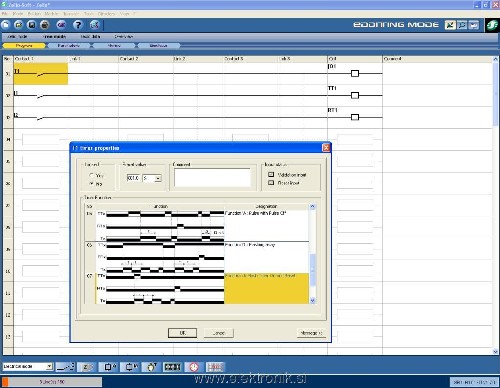
Task: Select the yellow highlighted timer function row
Action: pos(266,289)
